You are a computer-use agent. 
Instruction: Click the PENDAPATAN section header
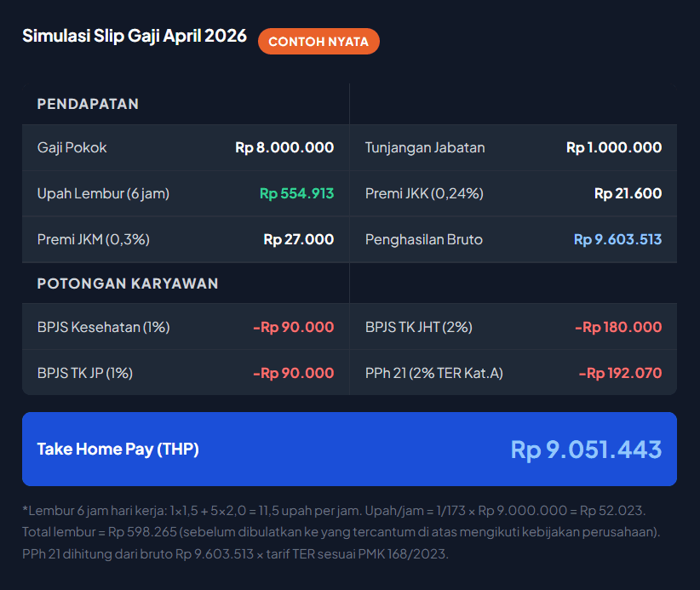(88, 104)
